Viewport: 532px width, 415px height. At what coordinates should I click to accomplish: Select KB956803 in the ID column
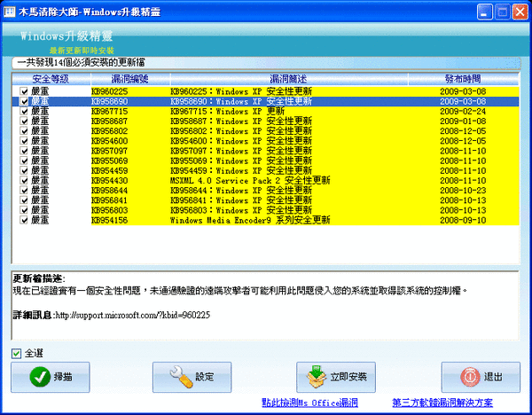(110, 210)
